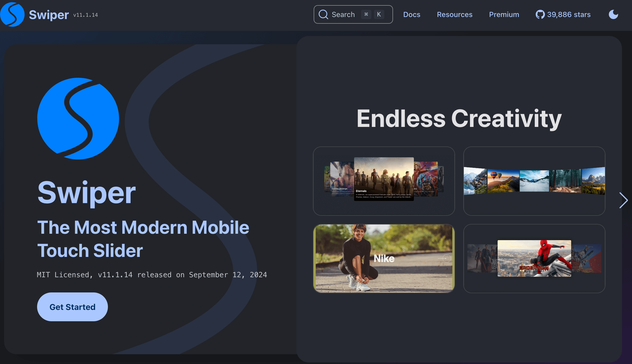
Task: Open the Swiper home link text
Action: (49, 15)
